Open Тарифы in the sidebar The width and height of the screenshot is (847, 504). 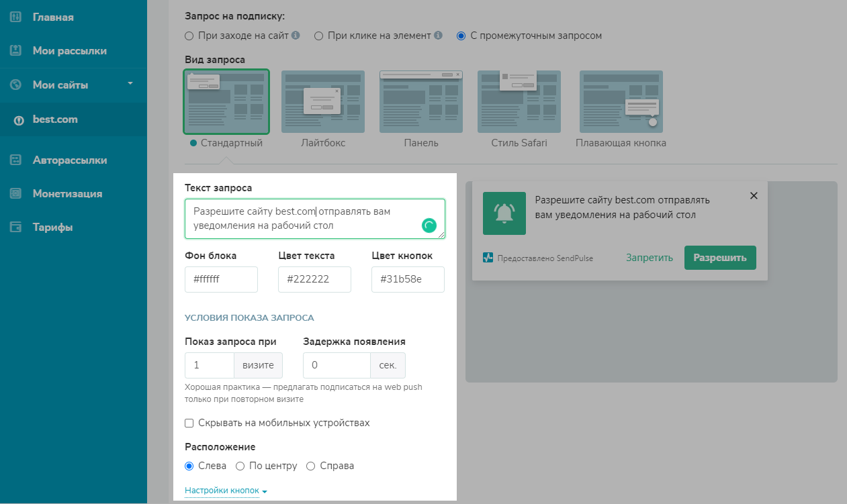point(53,228)
